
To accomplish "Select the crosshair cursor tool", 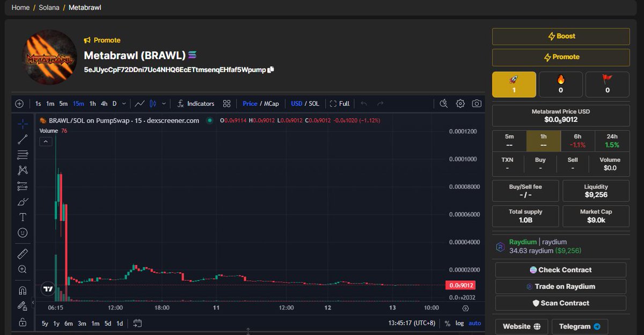I will (x=23, y=124).
